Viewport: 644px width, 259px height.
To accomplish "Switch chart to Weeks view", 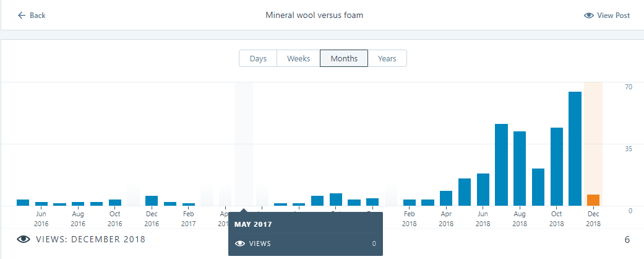I will 298,58.
